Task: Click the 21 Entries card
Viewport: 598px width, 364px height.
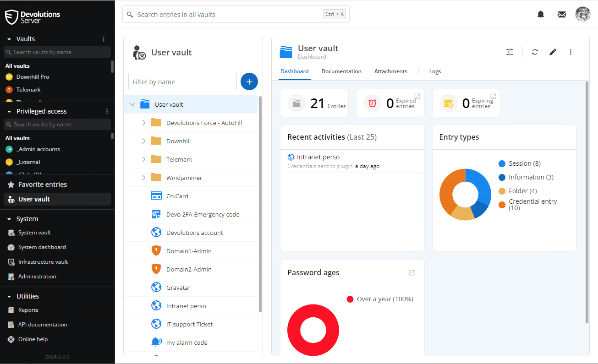Action: 314,103
